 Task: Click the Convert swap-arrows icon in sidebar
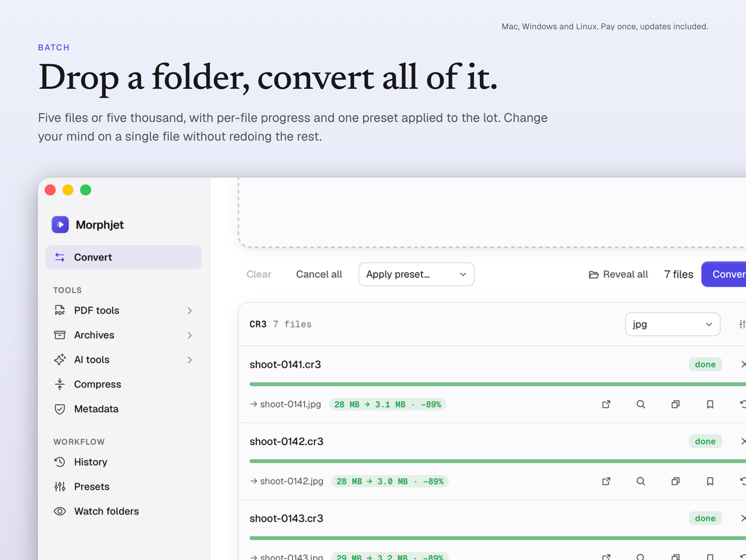click(60, 257)
